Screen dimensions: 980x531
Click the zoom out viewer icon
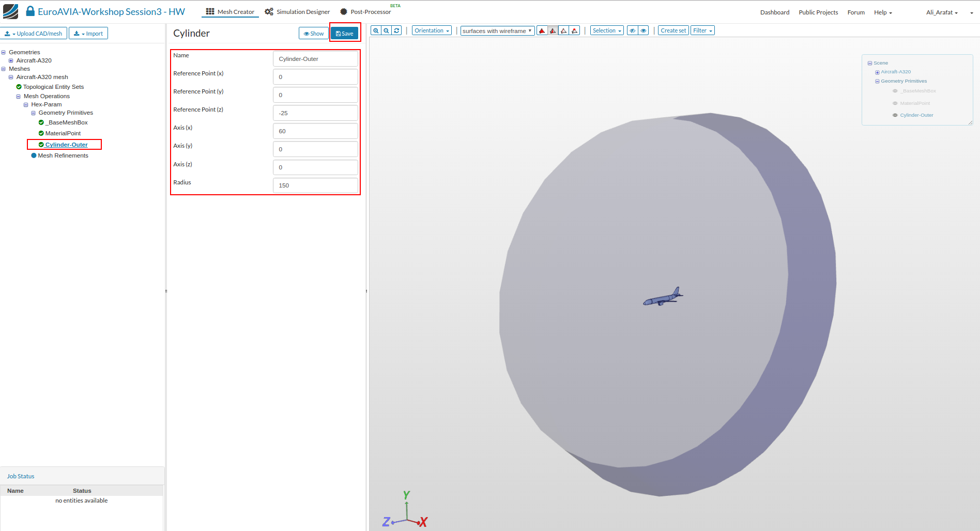pos(386,30)
